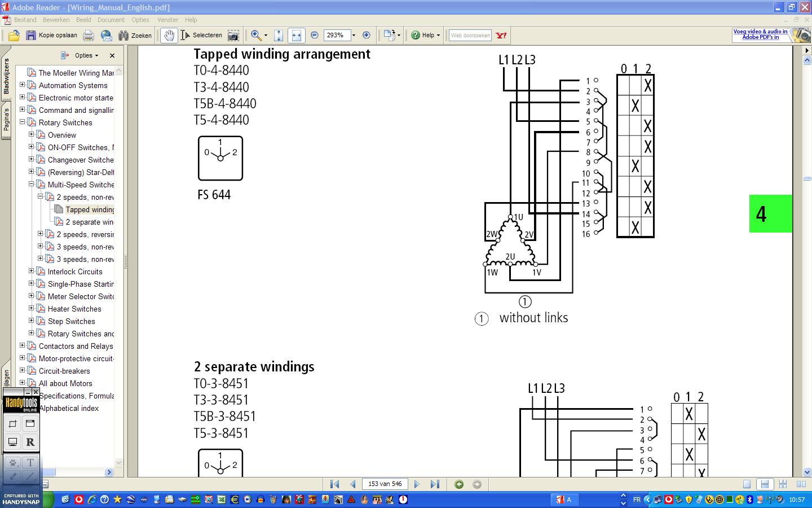Click the Email document icon
Screen dimensions: 812x508
(x=106, y=35)
